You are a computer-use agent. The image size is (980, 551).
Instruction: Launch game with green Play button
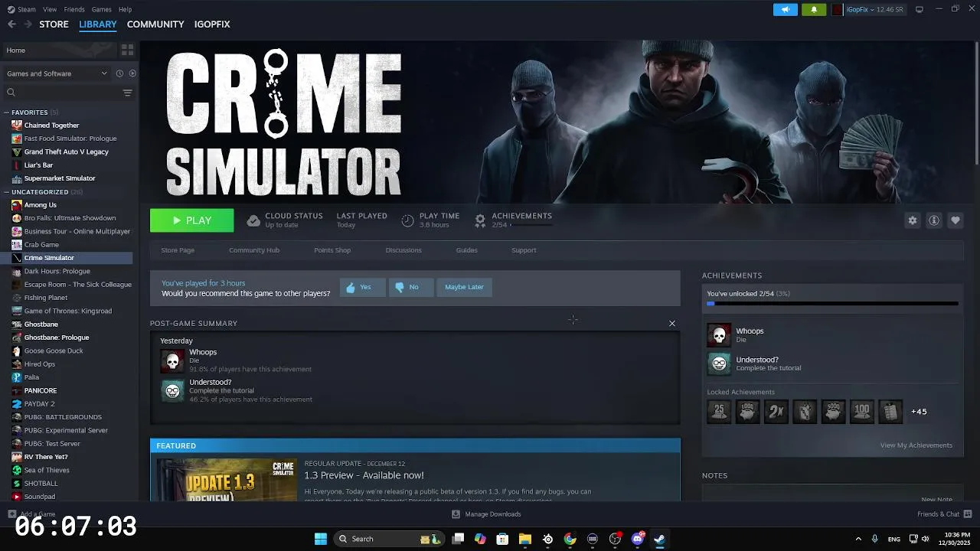[x=192, y=220]
